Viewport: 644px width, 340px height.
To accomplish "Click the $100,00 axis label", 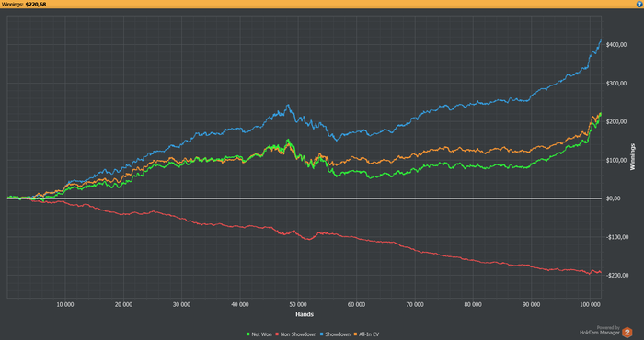I will (616, 160).
